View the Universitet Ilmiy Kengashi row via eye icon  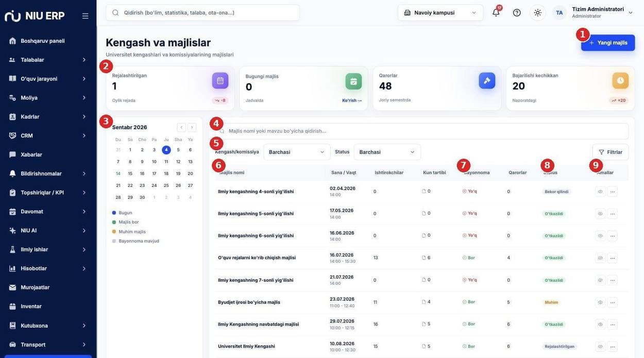(x=600, y=347)
